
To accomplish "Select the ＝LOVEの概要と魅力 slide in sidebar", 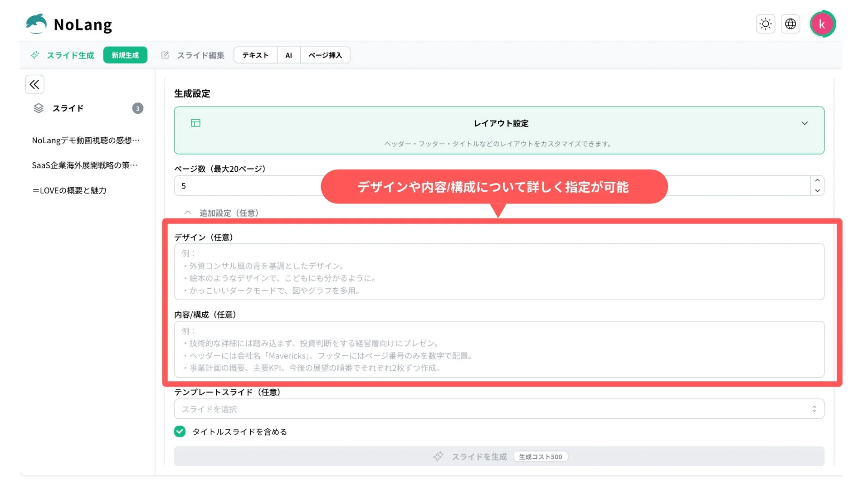I will point(69,190).
